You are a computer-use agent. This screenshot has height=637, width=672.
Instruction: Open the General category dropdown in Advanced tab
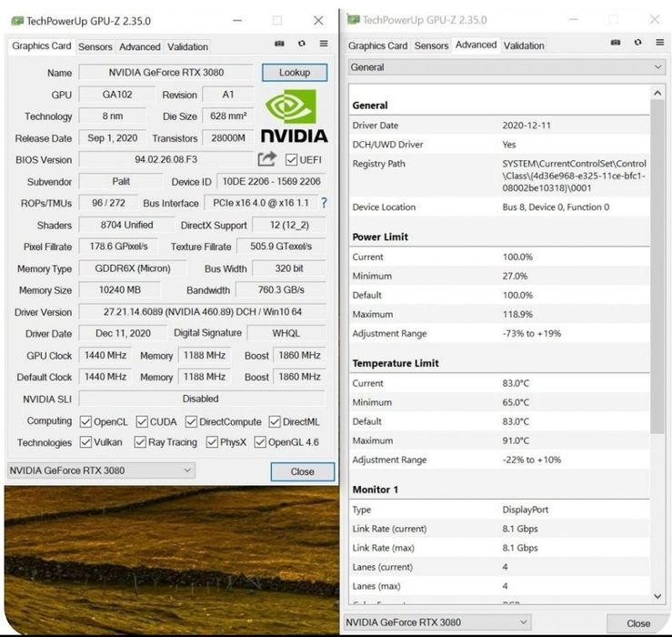(507, 67)
